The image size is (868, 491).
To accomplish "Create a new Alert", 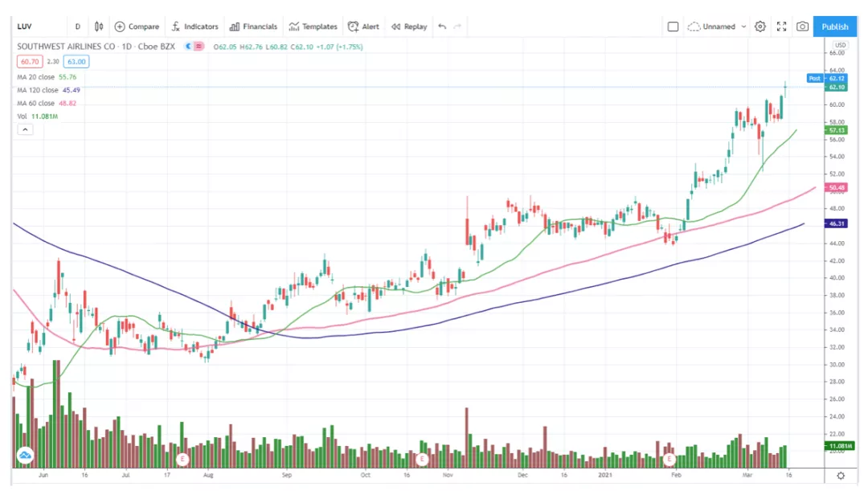I will pyautogui.click(x=364, y=26).
